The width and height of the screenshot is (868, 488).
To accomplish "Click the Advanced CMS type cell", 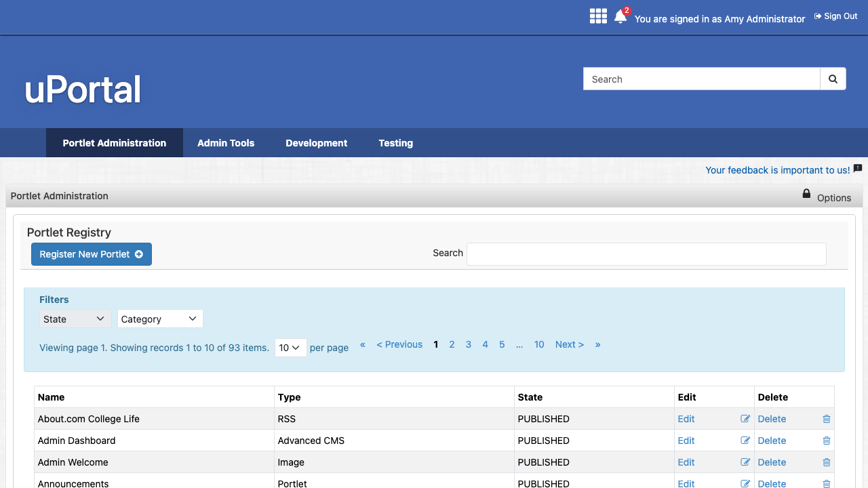I will 395,441.
